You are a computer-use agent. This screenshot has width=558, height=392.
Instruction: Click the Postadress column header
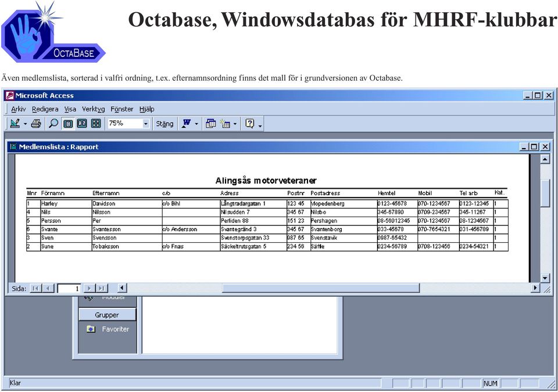coord(325,193)
